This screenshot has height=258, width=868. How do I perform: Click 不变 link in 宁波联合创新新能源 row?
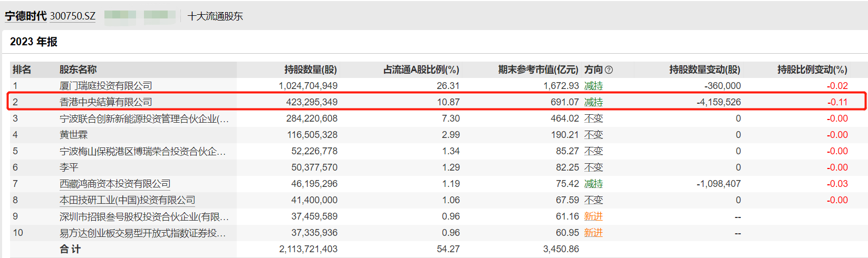click(594, 118)
